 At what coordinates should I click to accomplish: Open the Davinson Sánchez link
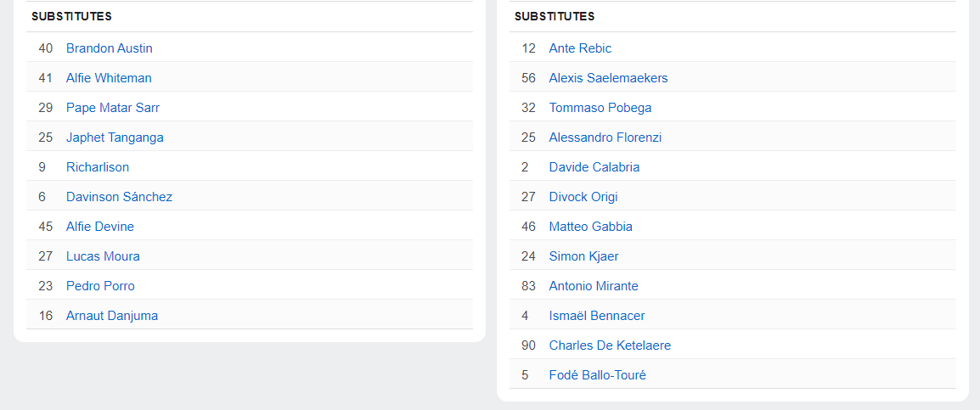click(119, 197)
